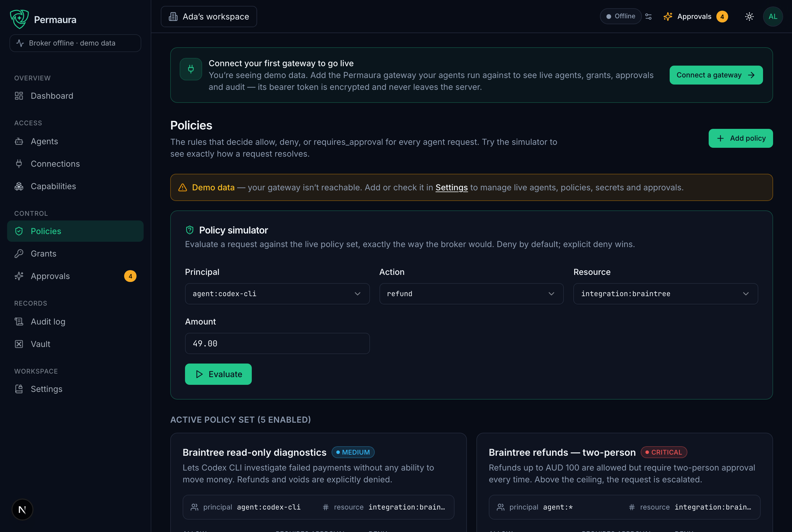This screenshot has height=532, width=792.
Task: Follow the Settings link in demo data warning
Action: (x=451, y=187)
